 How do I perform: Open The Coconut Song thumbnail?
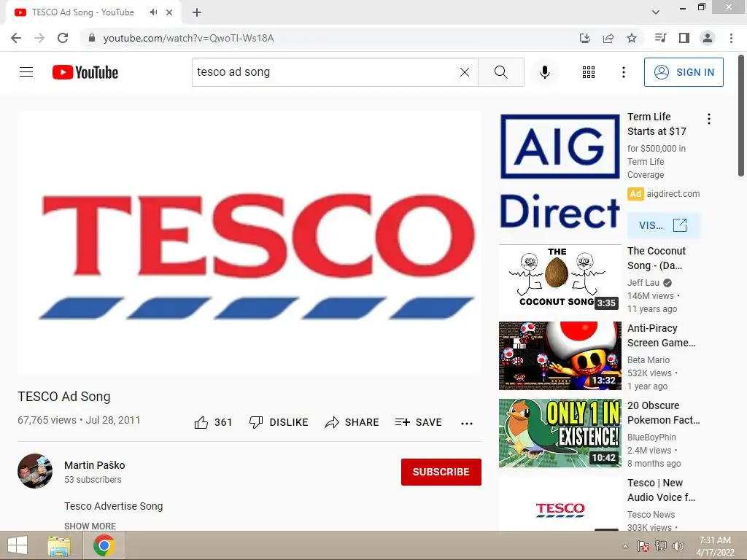560,279
